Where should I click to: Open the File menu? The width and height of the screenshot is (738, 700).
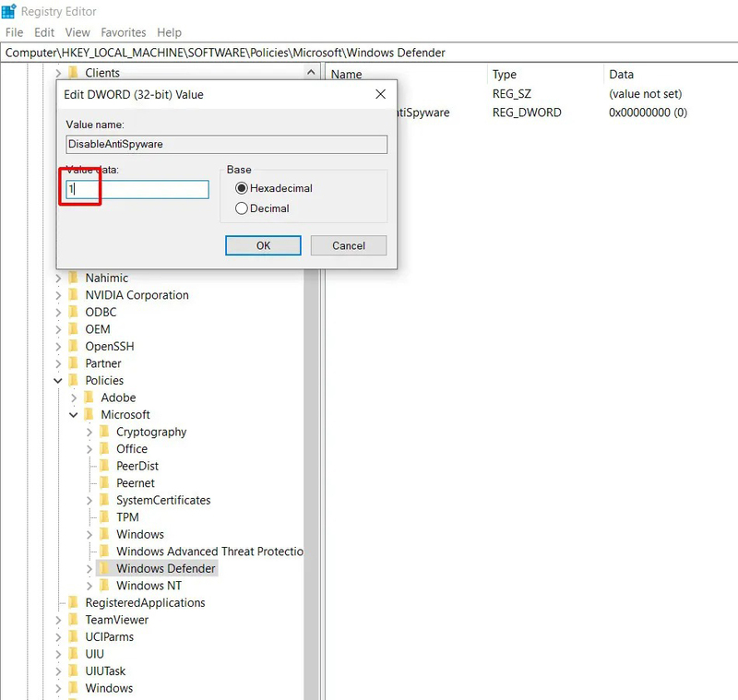tap(14, 32)
